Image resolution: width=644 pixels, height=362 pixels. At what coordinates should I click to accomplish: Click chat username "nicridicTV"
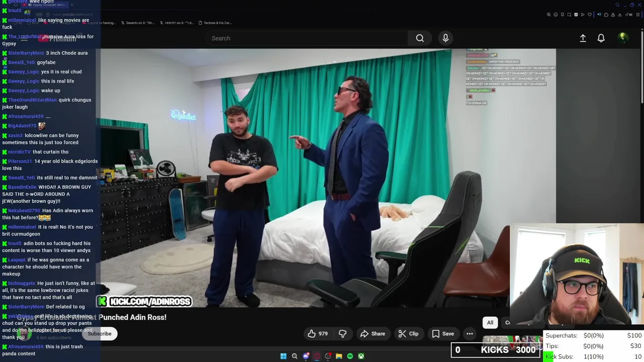tap(19, 152)
